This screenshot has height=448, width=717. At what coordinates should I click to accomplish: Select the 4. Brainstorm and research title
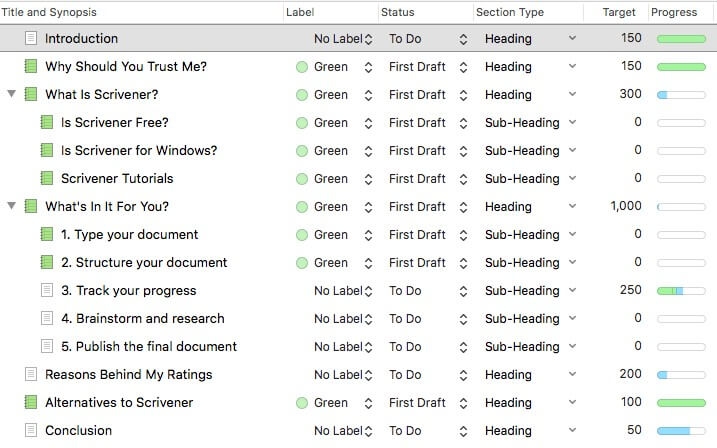tap(143, 318)
